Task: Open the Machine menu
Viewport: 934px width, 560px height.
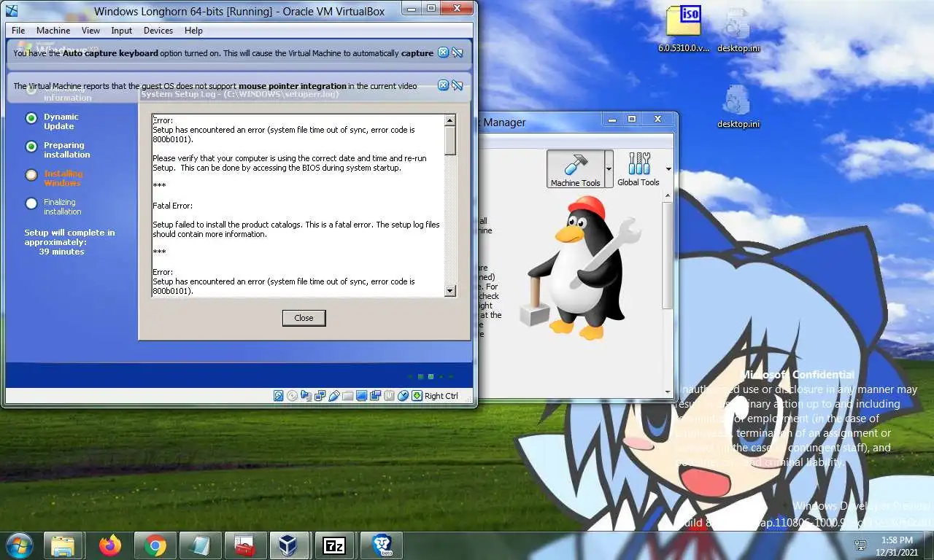Action: tap(53, 31)
